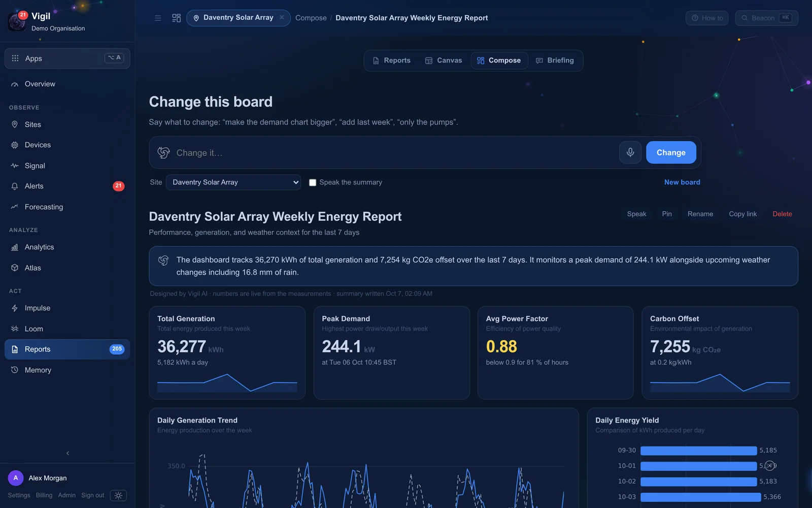Open Settings link in footer
812x508 pixels.
(x=19, y=495)
